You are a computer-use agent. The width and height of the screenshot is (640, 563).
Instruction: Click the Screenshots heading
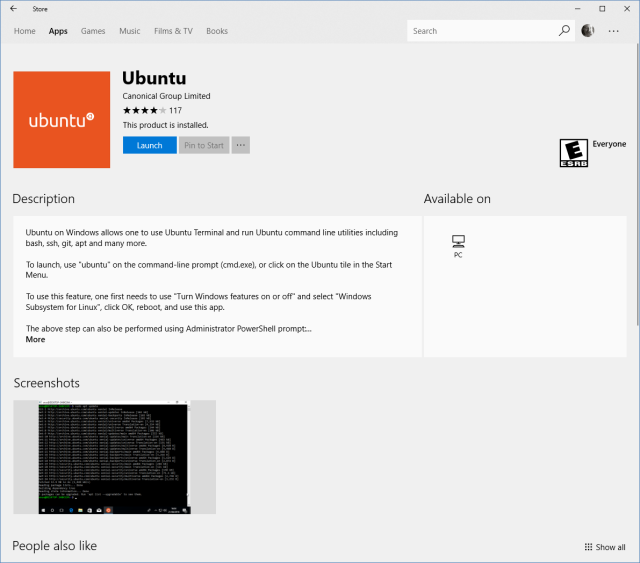[x=47, y=383]
